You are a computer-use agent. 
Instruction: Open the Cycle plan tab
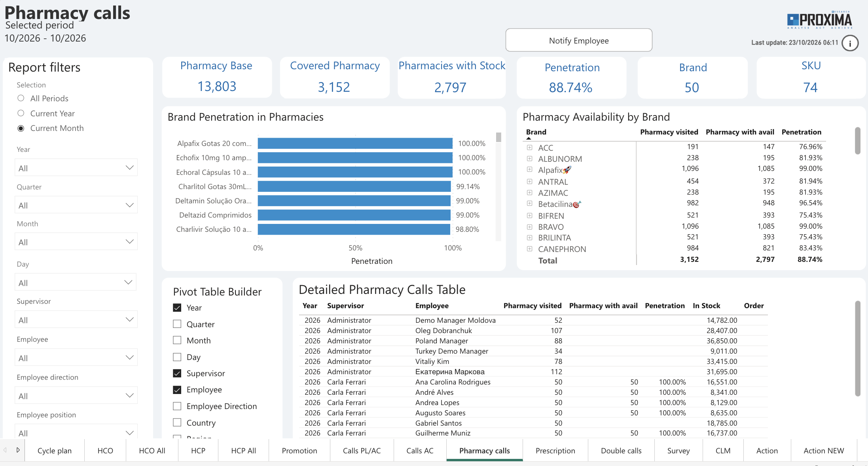55,451
